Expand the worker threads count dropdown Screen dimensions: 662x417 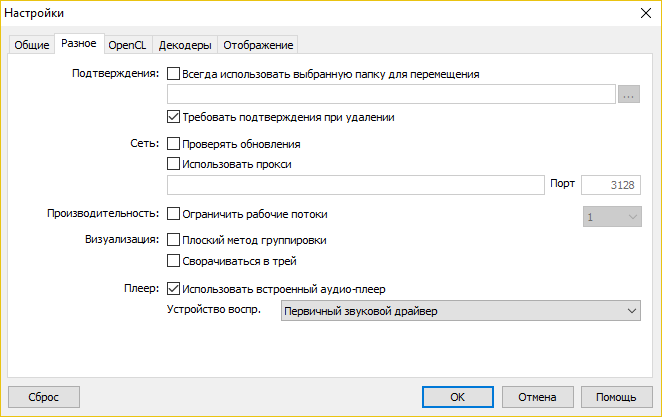(610, 215)
